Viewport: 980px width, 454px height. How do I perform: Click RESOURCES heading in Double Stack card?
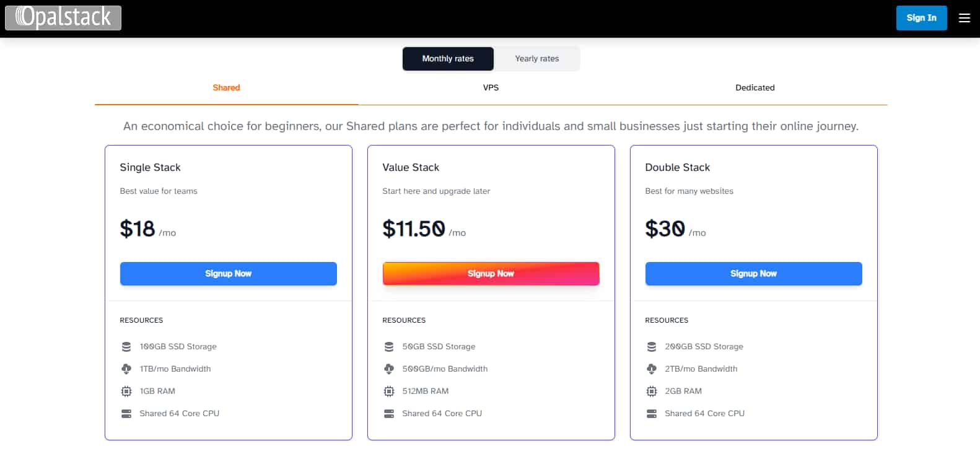coord(667,321)
